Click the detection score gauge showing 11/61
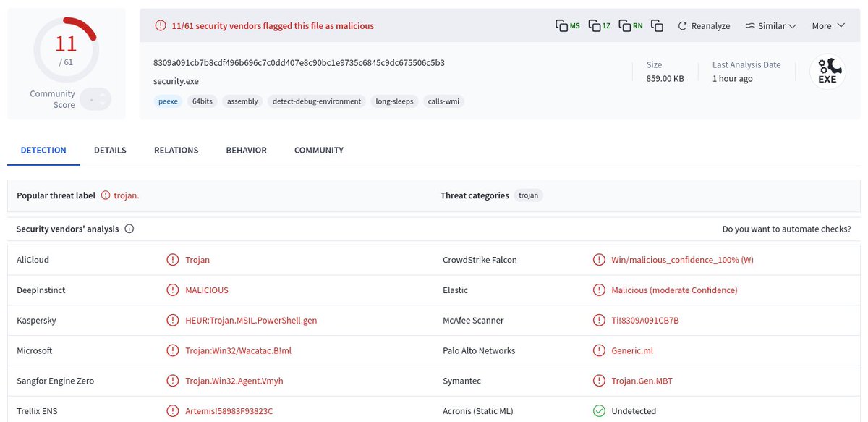This screenshot has width=868, height=422. [66, 49]
